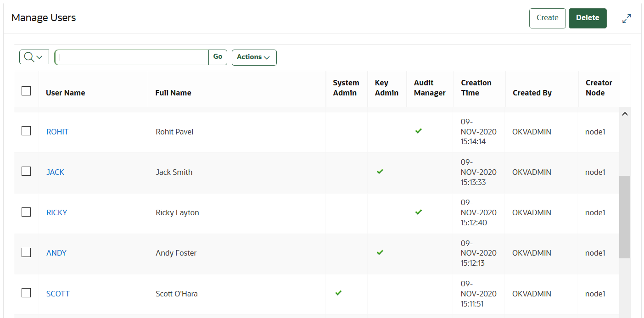Click Scott's System Admin checkmark icon
This screenshot has height=318, width=644.
tap(338, 293)
